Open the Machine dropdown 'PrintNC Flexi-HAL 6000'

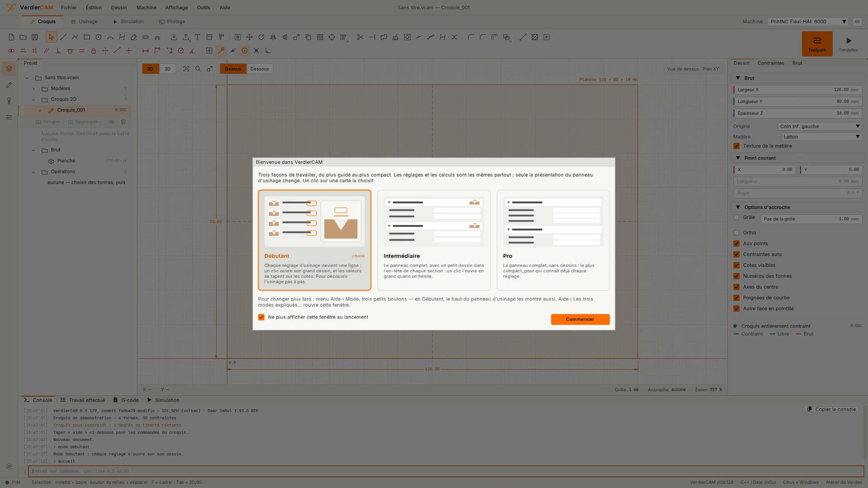(x=808, y=22)
